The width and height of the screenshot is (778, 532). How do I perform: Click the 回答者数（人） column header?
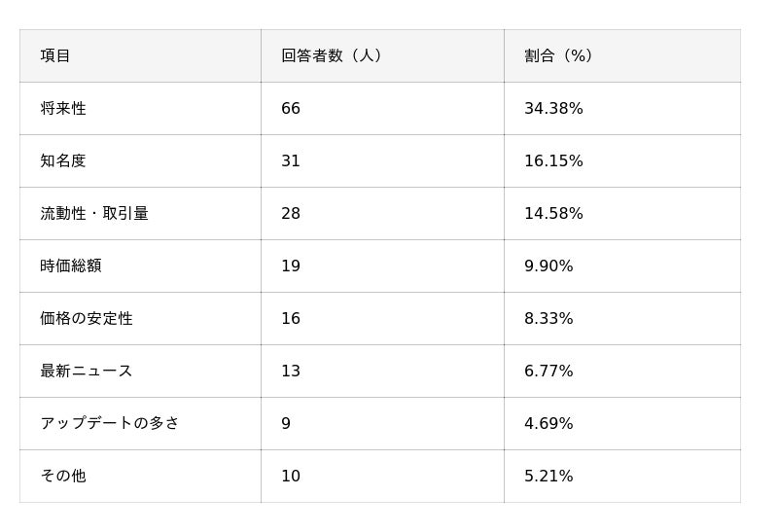[331, 56]
